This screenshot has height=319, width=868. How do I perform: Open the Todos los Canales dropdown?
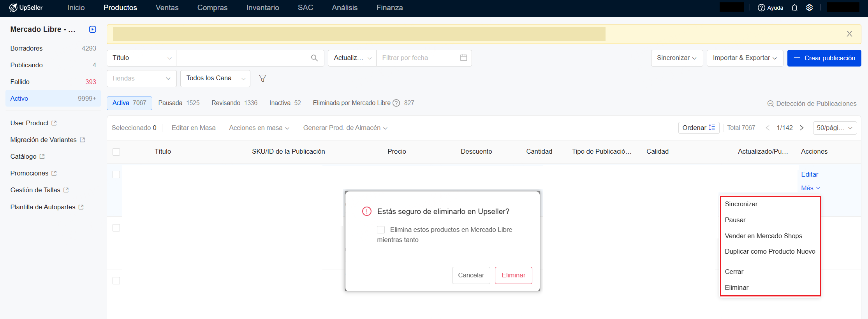tap(215, 78)
